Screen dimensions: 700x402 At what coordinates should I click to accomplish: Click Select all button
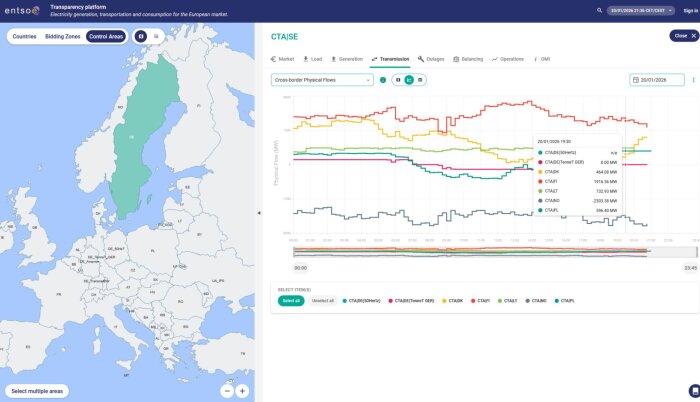[291, 301]
